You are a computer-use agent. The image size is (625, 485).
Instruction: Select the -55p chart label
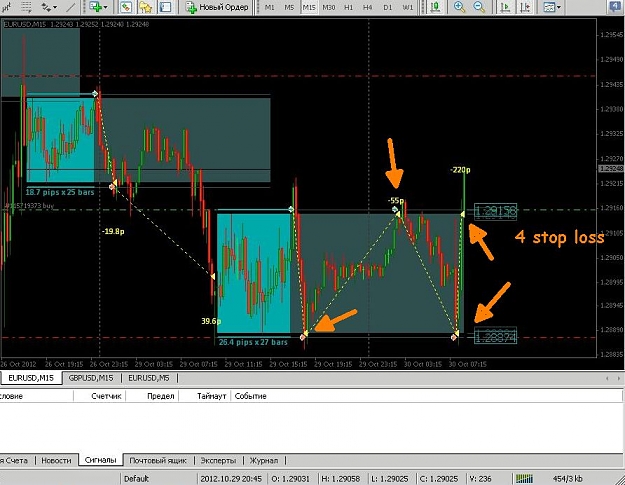coord(396,201)
